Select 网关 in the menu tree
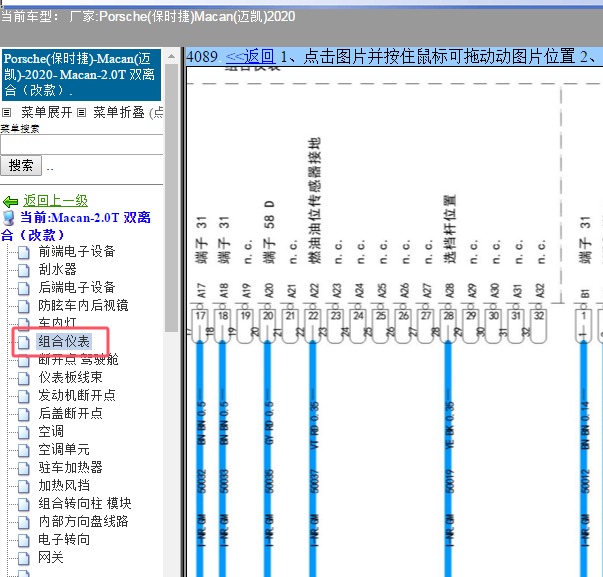Image resolution: width=603 pixels, height=577 pixels. click(x=51, y=557)
